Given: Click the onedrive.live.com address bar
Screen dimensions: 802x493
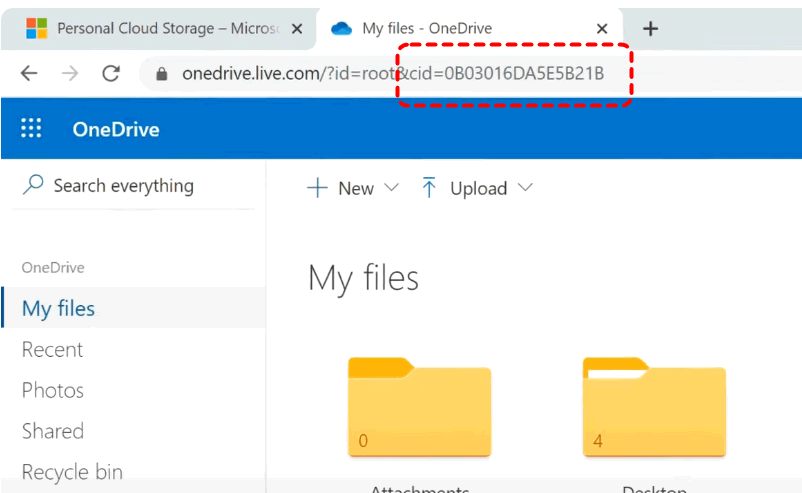Looking at the screenshot, I should pyautogui.click(x=393, y=74).
